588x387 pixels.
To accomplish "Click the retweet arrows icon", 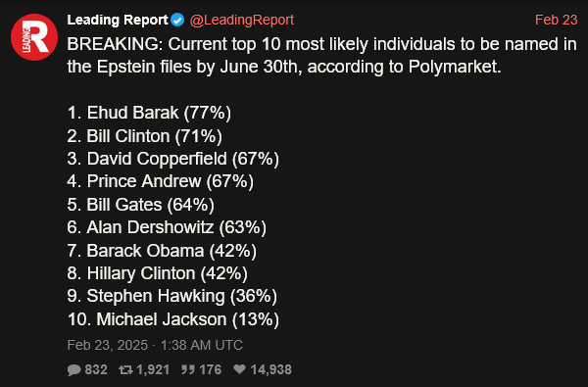I will 125,369.
